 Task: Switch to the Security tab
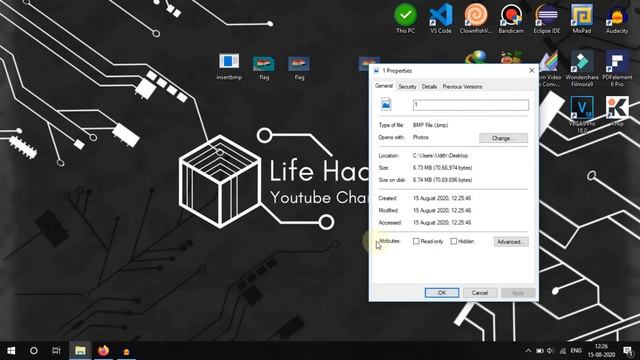[x=407, y=87]
